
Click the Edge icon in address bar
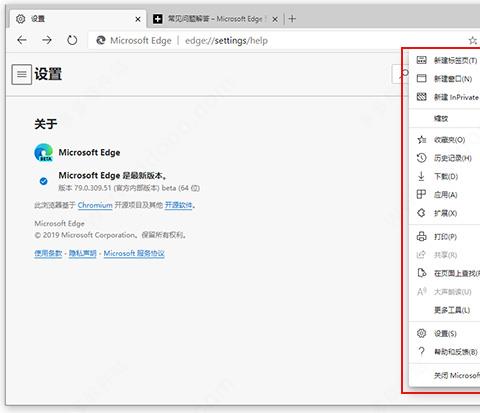click(x=101, y=41)
